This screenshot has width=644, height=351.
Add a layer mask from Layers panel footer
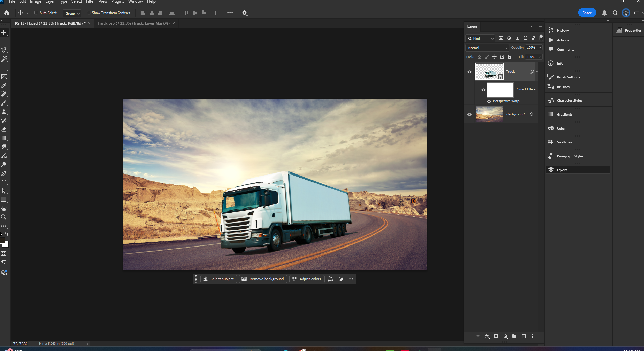496,336
